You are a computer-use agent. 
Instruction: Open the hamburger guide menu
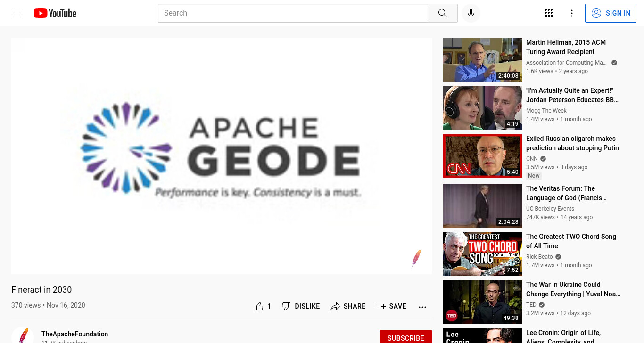click(17, 13)
